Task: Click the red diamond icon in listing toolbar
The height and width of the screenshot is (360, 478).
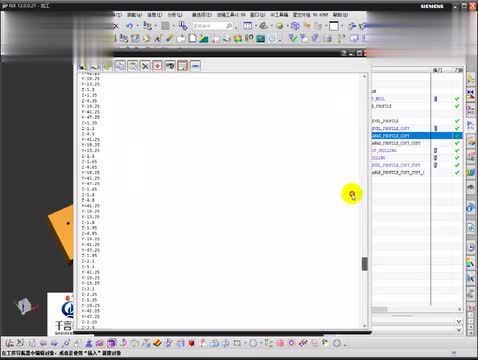Action: click(158, 66)
